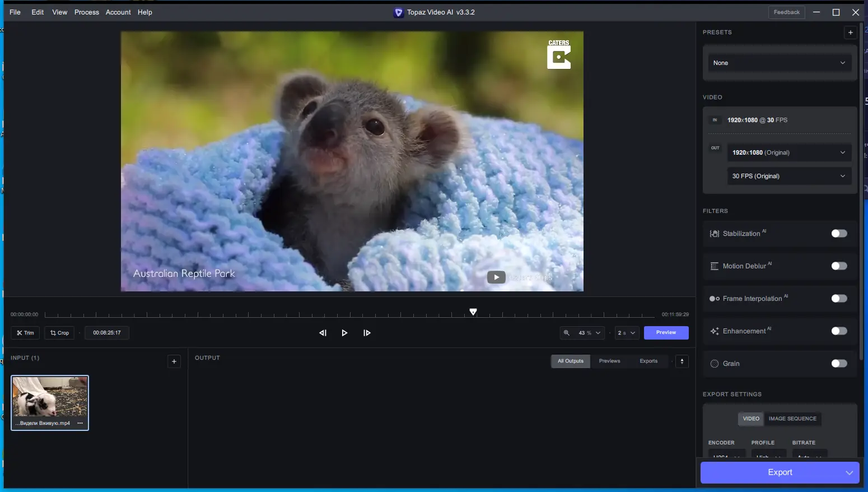Screen dimensions: 868x492
Task: Toggle Frame Interpolation on
Action: (838, 299)
